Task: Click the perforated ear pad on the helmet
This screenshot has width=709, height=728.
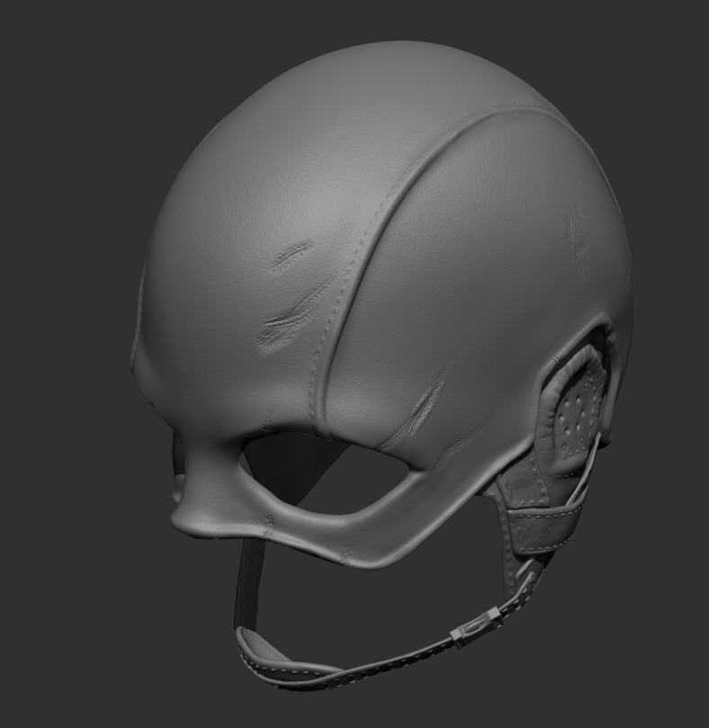Action: pos(576,413)
